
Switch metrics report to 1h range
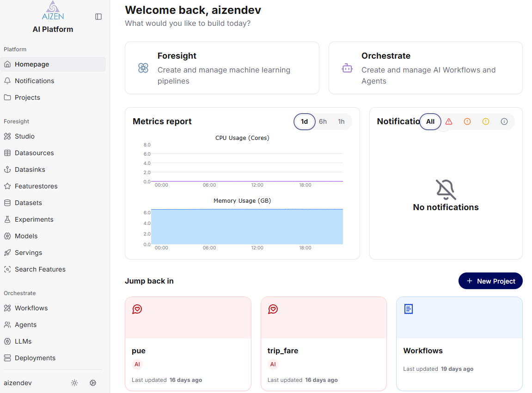(x=341, y=121)
